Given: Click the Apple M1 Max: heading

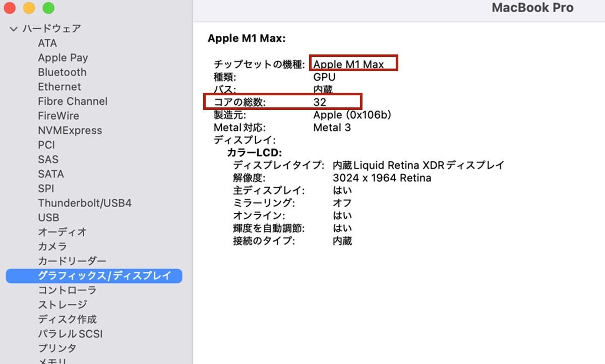Looking at the screenshot, I should pos(247,38).
